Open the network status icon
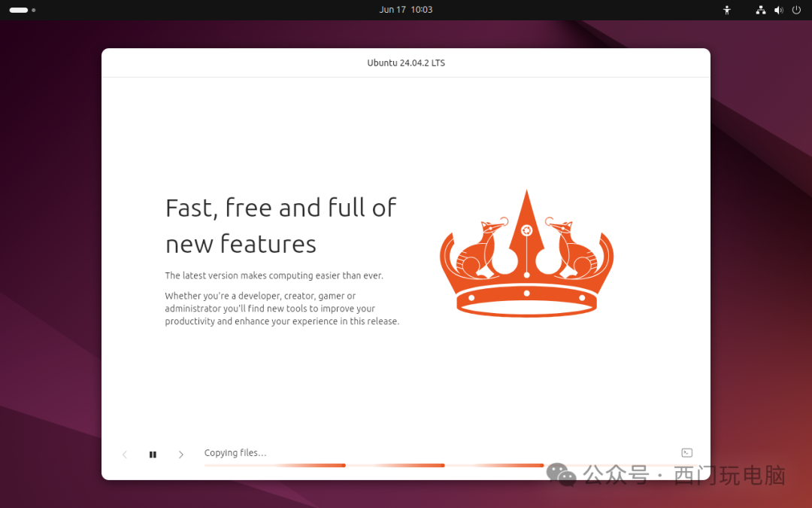 [x=761, y=10]
